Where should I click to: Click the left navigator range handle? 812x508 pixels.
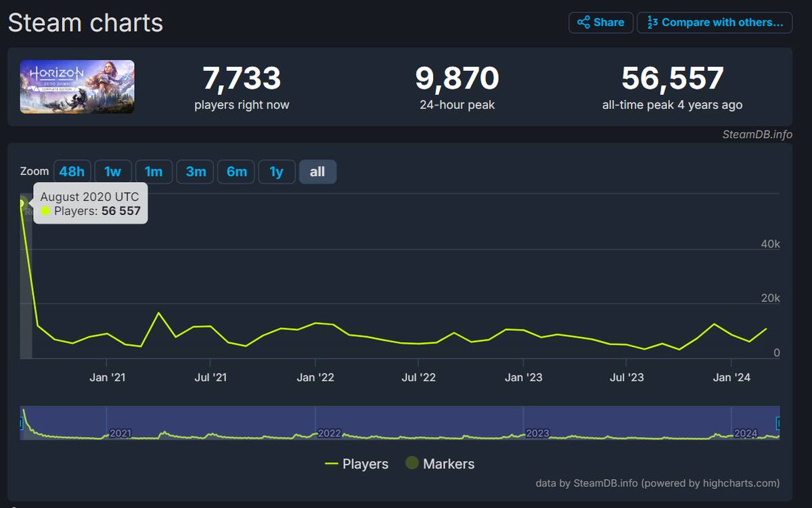point(21,423)
